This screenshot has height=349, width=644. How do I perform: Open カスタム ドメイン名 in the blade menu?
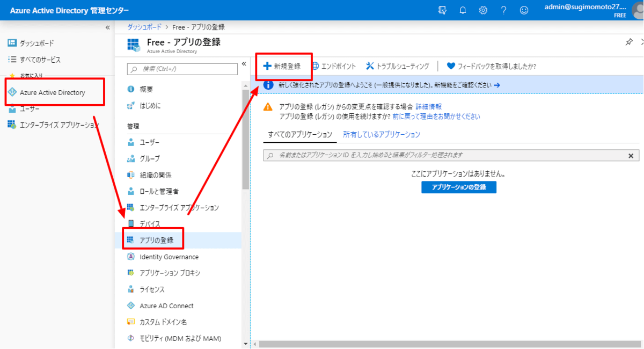[x=163, y=322]
